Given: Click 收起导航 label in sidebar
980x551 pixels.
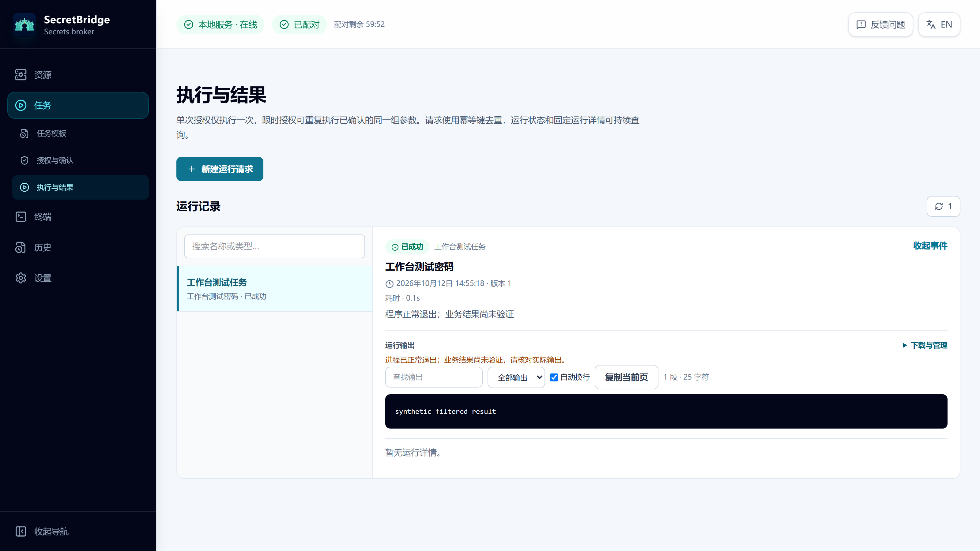Looking at the screenshot, I should point(51,532).
